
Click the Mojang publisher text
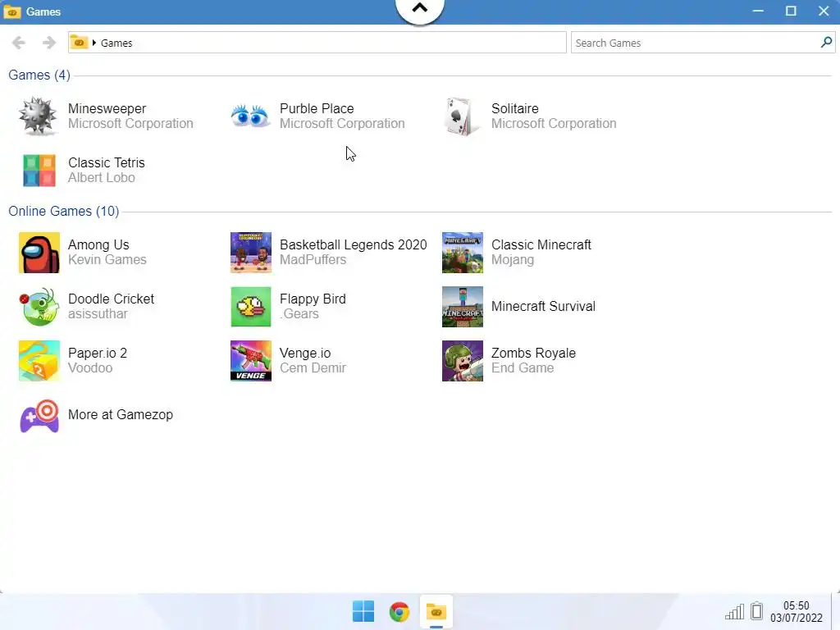click(513, 260)
